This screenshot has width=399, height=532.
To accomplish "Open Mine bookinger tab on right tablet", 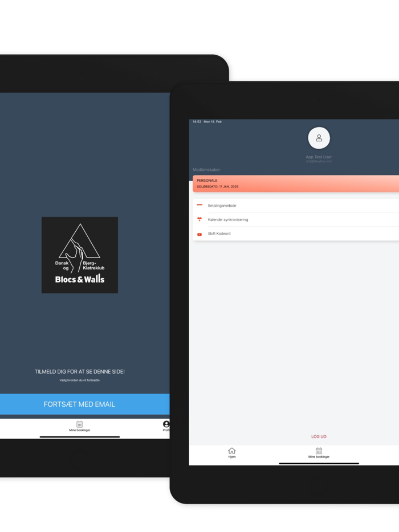I will 319,453.
